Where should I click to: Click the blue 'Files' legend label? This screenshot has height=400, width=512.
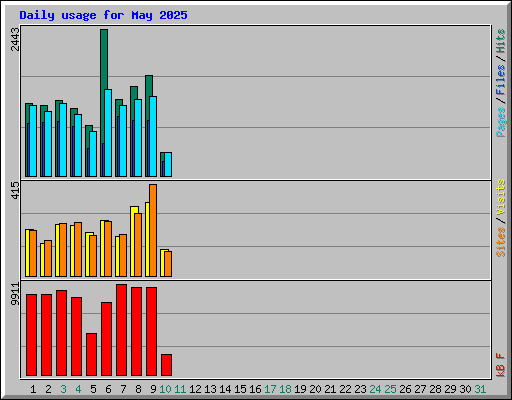501,79
